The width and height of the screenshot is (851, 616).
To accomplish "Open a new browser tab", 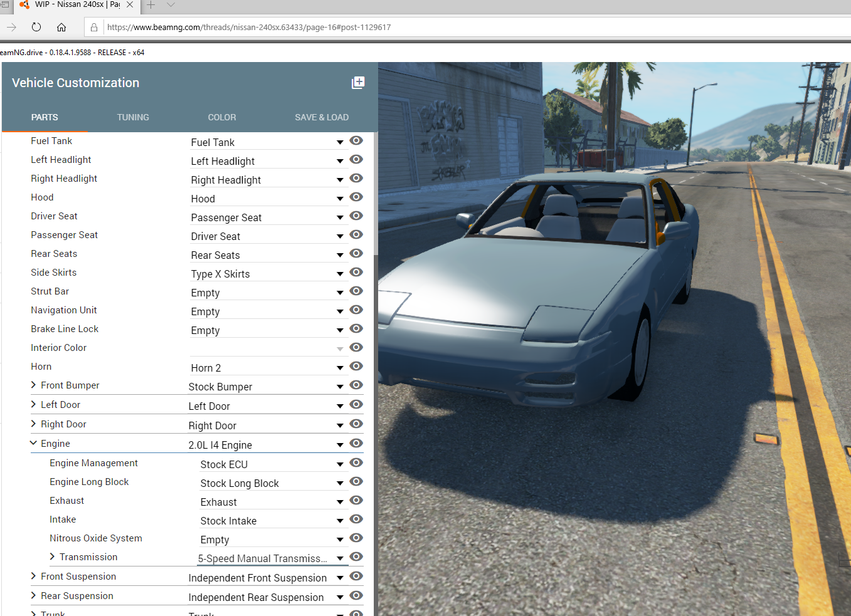I will point(151,5).
